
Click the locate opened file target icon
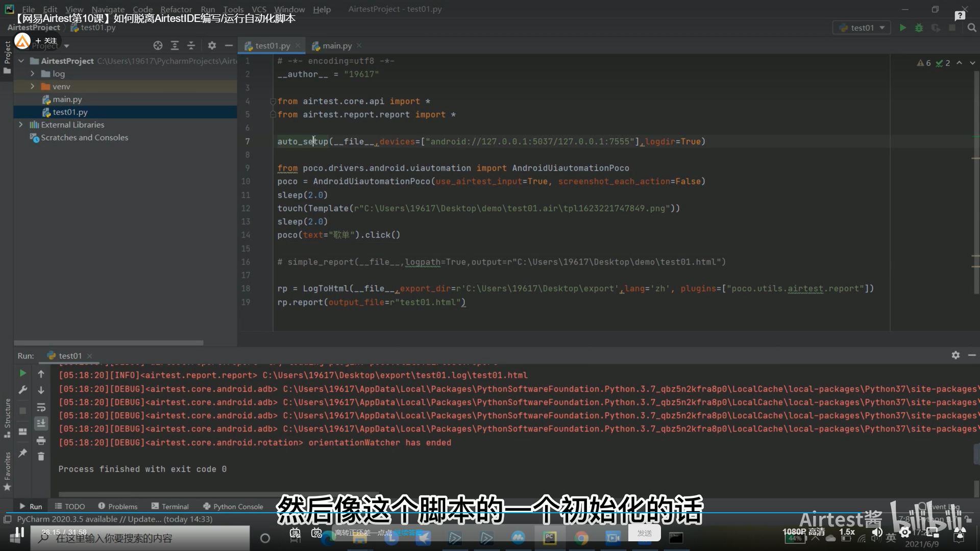158,45
